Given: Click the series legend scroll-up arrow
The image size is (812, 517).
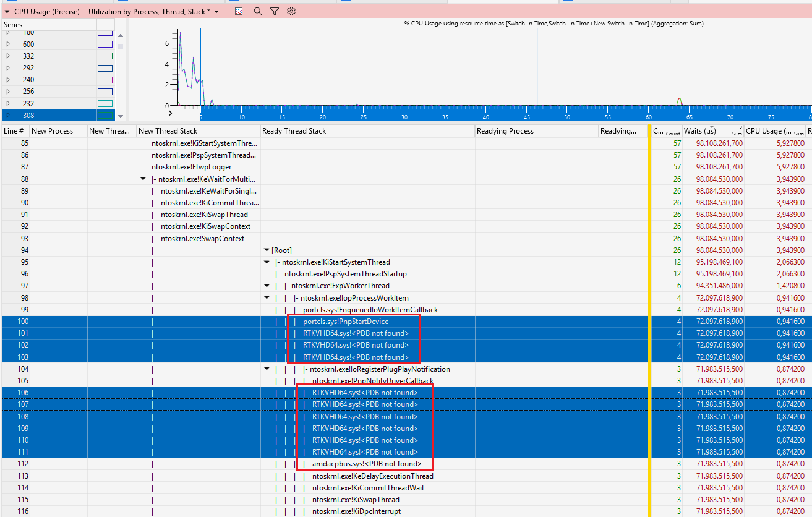Looking at the screenshot, I should point(120,35).
